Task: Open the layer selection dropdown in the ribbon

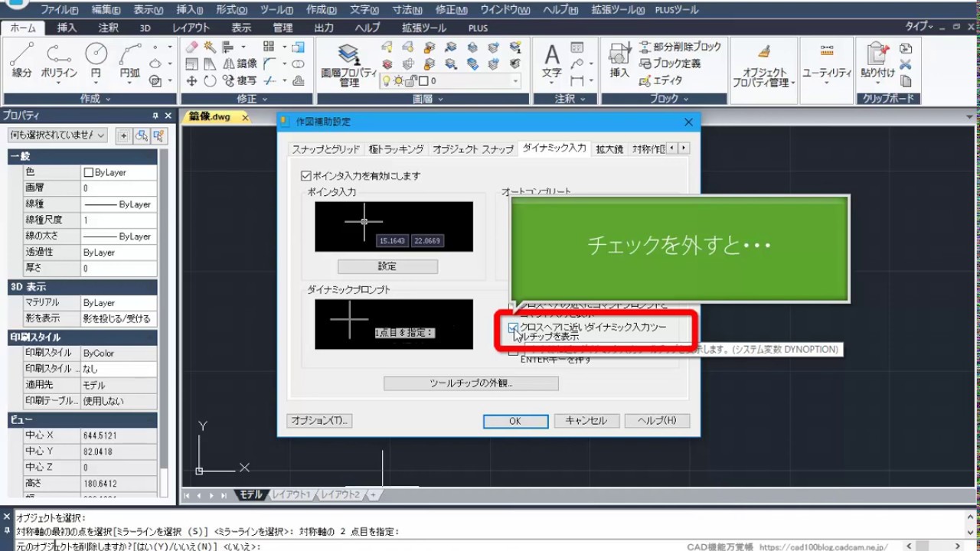Action: (x=515, y=80)
